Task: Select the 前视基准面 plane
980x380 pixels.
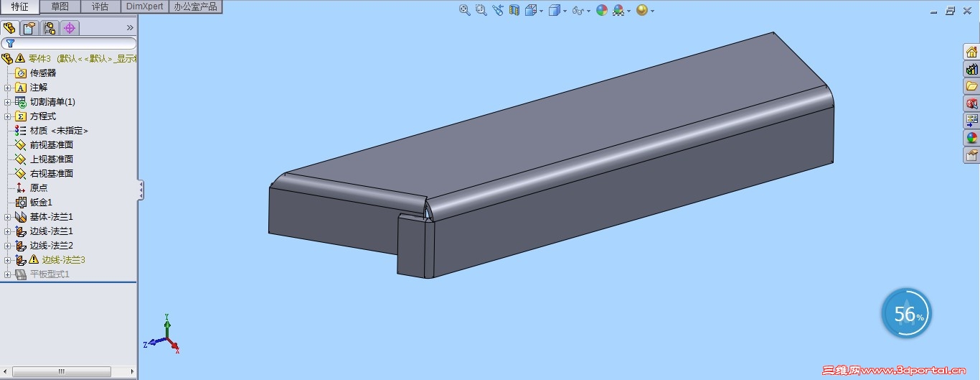Action: click(44, 144)
